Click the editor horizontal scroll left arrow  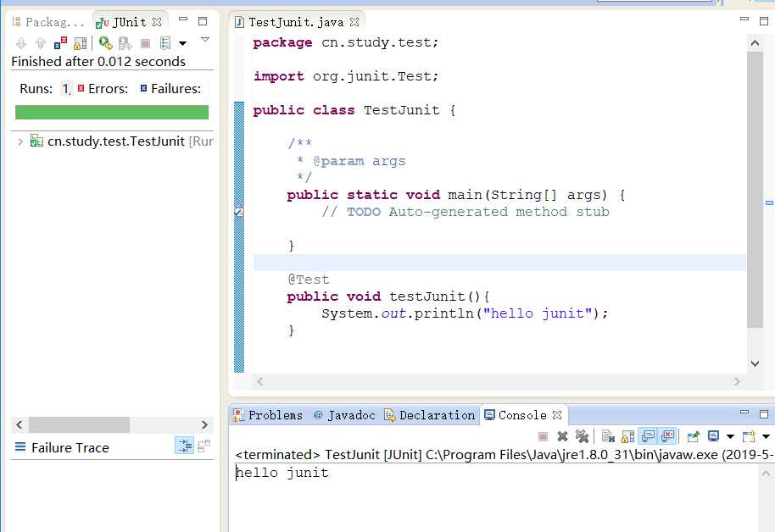click(260, 381)
